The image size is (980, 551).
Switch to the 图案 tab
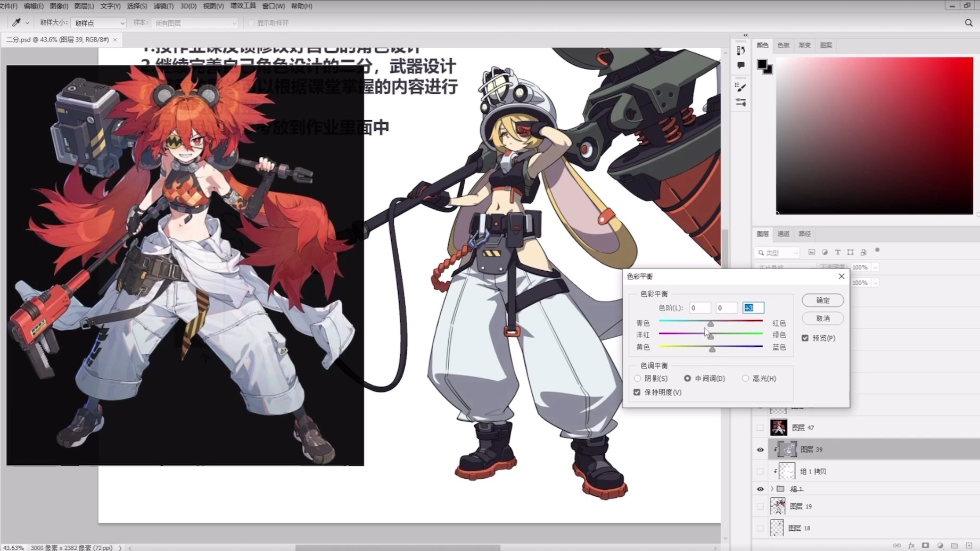(x=826, y=45)
